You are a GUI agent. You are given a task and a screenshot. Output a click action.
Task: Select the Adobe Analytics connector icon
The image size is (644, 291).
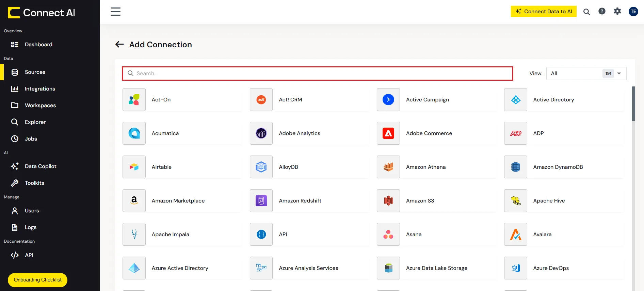[x=261, y=133]
